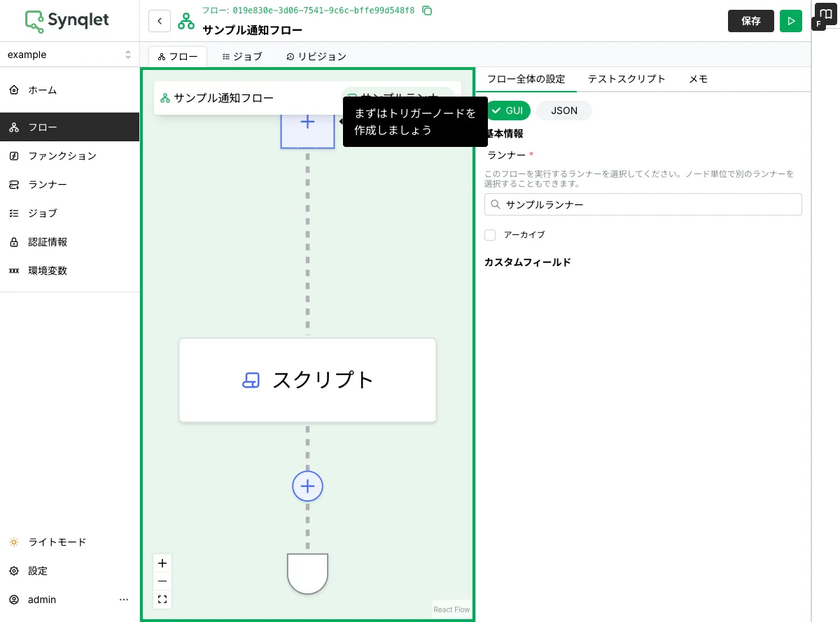840x622 pixels.
Task: Open テストスクリプト tab
Action: pyautogui.click(x=626, y=79)
